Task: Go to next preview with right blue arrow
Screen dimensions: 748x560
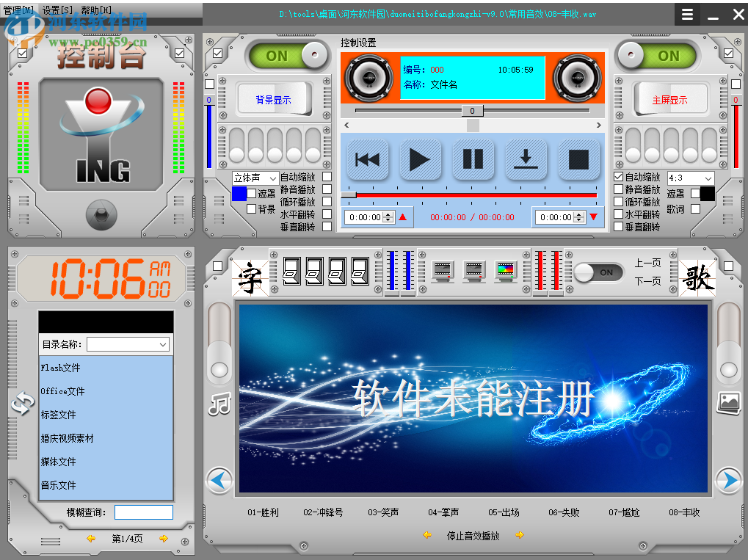Action: [x=729, y=480]
